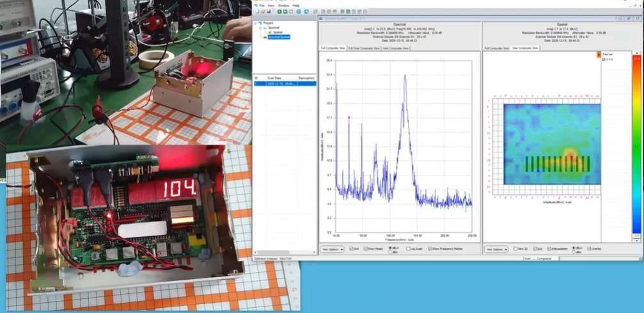Toggle Overlay checkbox
The width and height of the screenshot is (644, 313).
click(590, 249)
